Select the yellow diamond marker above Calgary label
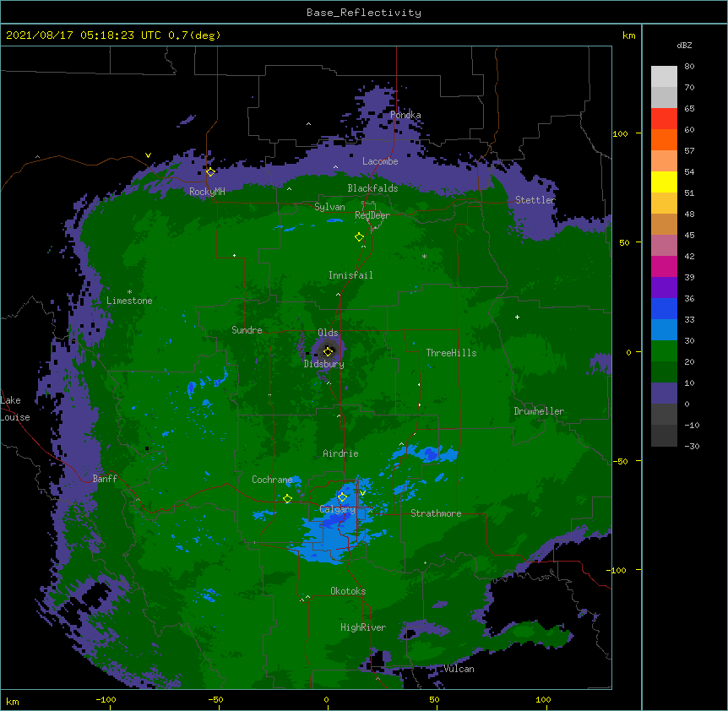 342,497
